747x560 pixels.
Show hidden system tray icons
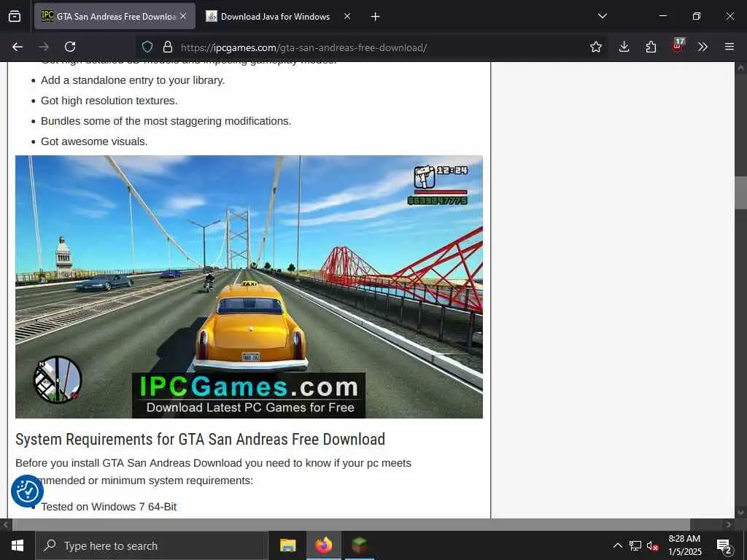(617, 545)
